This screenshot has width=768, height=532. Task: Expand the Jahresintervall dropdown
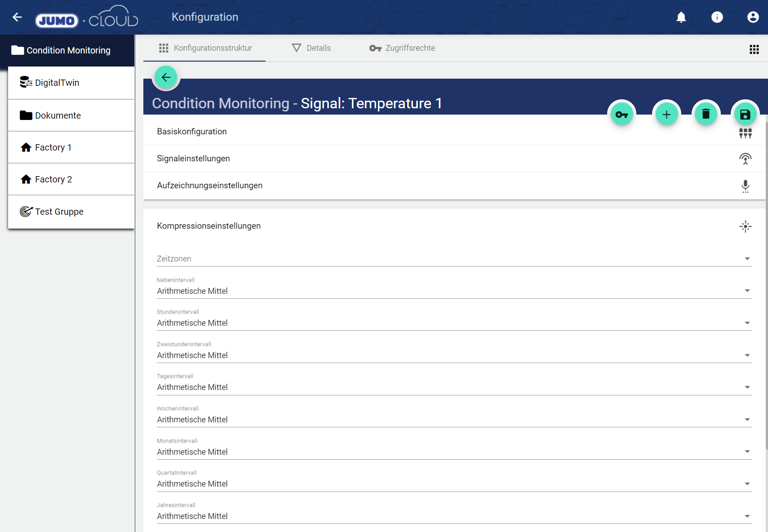(x=454, y=516)
